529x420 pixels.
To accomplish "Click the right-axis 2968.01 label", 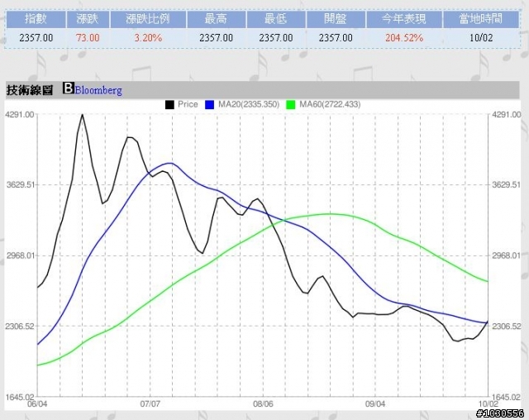I will pos(507,255).
